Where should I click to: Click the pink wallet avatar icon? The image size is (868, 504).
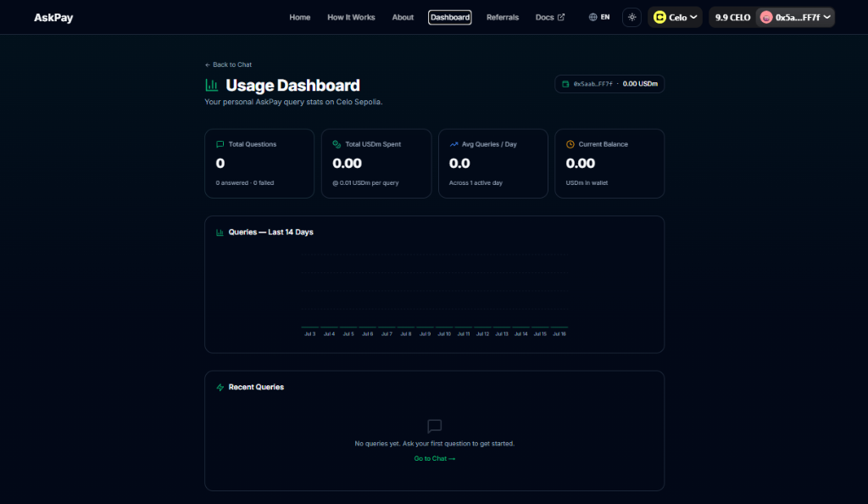click(x=766, y=17)
